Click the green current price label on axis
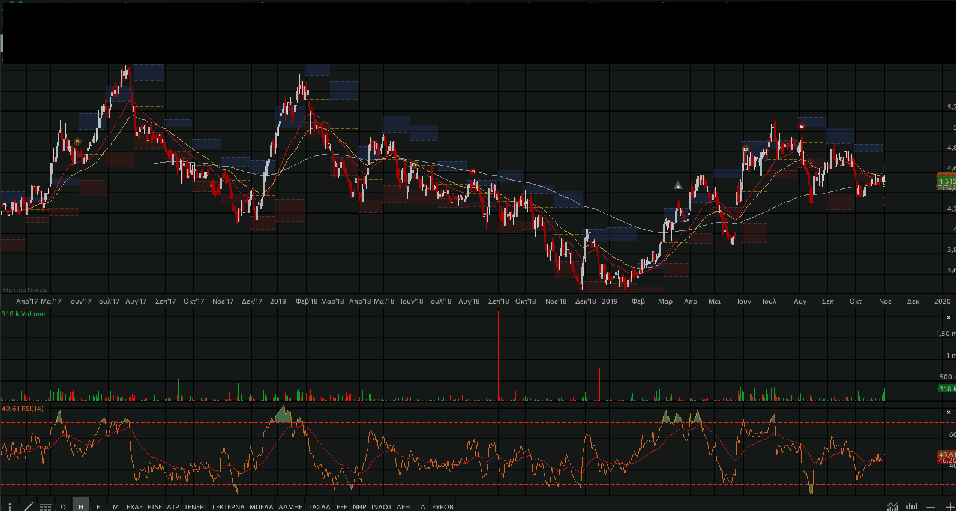This screenshot has height=511, width=956. pos(945,181)
